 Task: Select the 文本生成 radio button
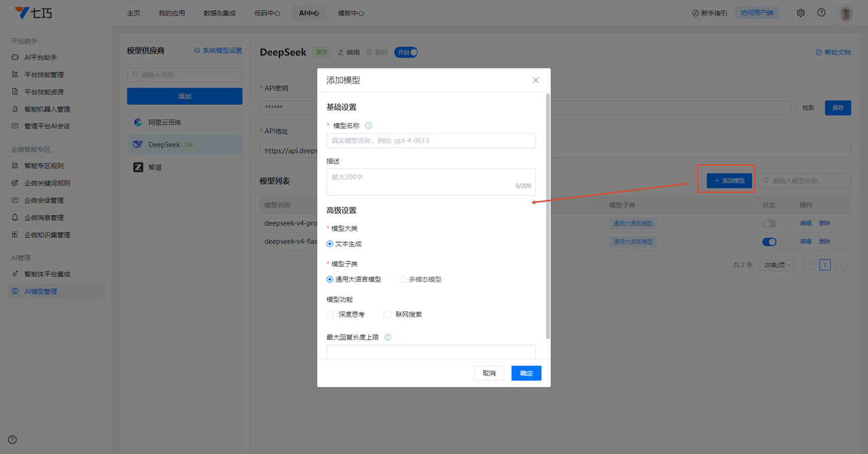pos(330,244)
